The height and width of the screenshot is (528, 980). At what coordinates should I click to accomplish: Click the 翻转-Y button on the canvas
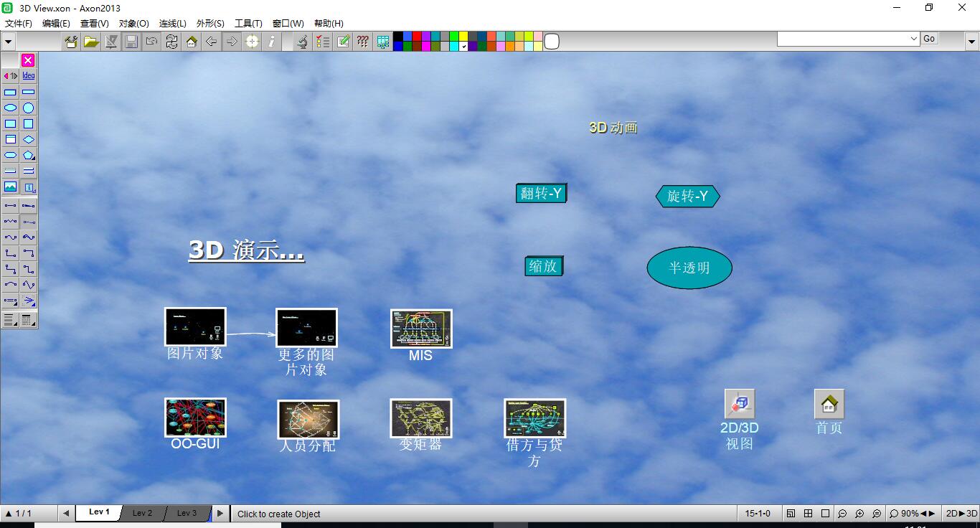541,194
